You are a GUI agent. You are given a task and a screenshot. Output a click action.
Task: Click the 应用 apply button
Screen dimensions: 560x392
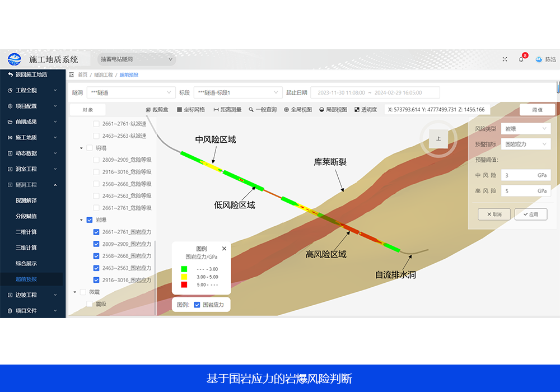[530, 214]
